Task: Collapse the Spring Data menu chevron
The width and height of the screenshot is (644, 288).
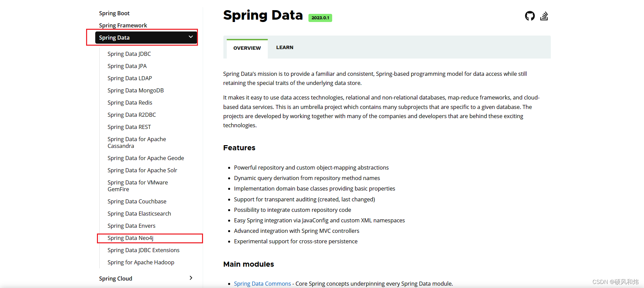Action: tap(191, 37)
